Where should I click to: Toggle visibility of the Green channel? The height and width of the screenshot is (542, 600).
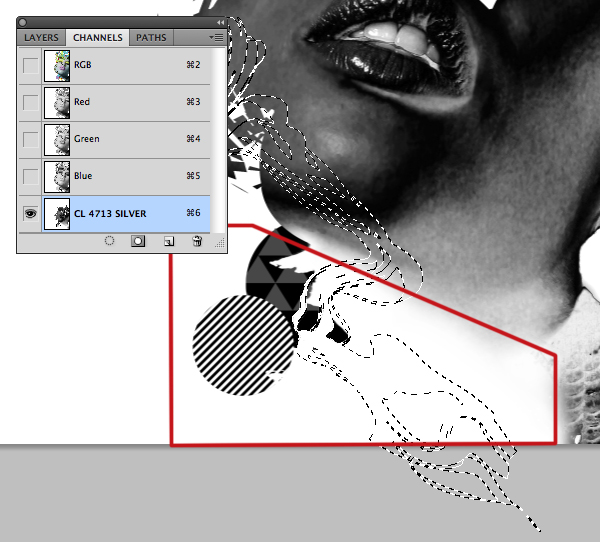30,139
